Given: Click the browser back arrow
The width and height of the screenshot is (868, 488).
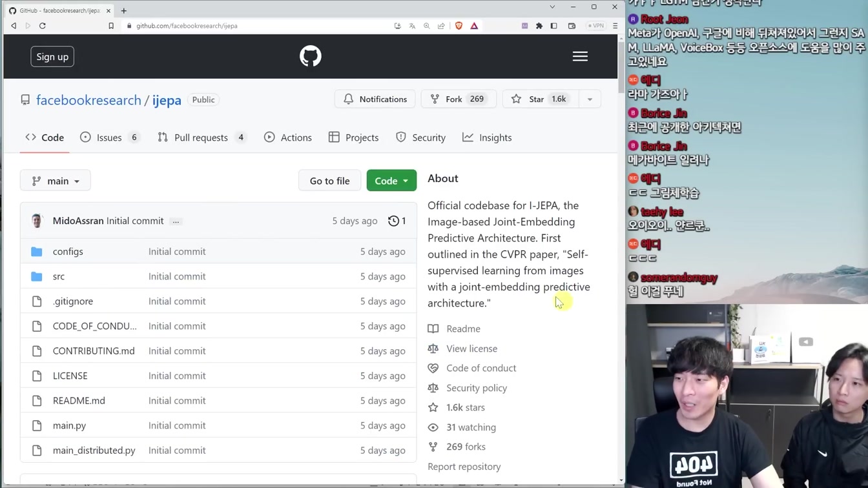Looking at the screenshot, I should (x=14, y=26).
